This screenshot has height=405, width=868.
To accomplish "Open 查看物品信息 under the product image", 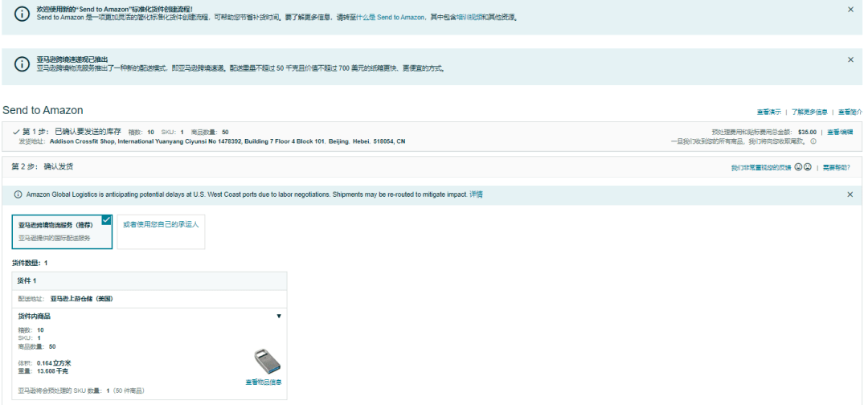I will [x=264, y=382].
